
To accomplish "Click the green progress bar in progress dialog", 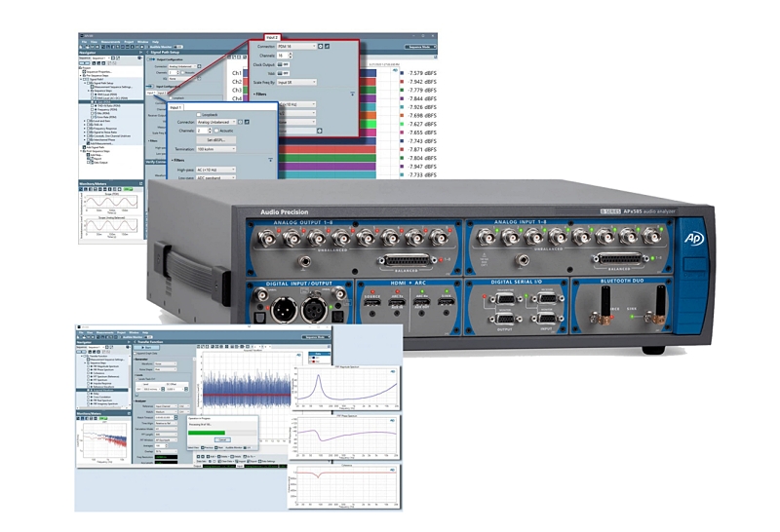I will click(x=207, y=433).
